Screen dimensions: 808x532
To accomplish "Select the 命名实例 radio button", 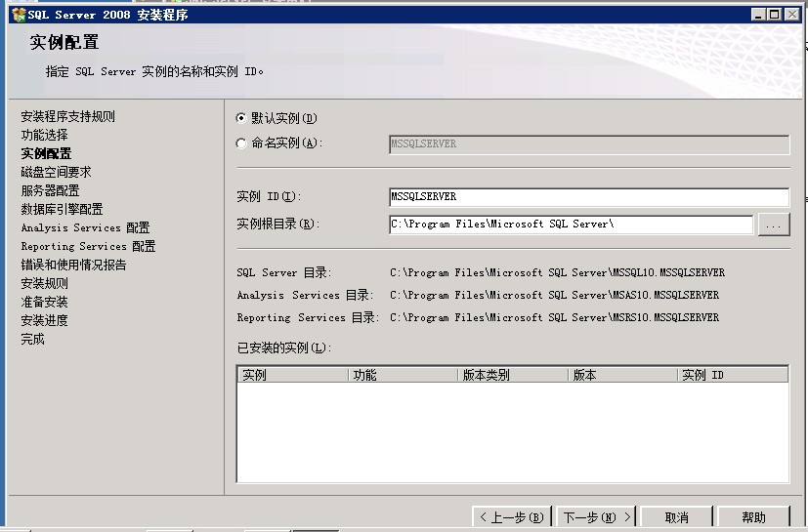I will point(241,143).
